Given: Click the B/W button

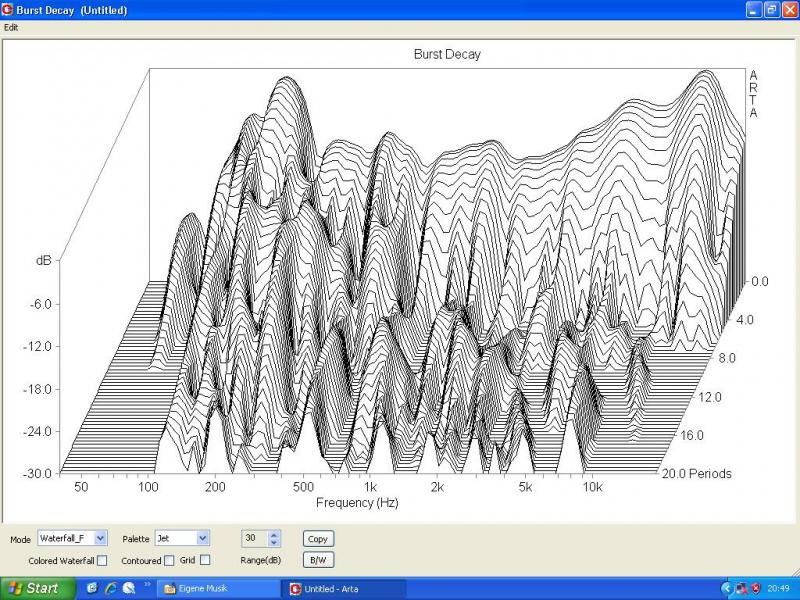Looking at the screenshot, I should (317, 561).
